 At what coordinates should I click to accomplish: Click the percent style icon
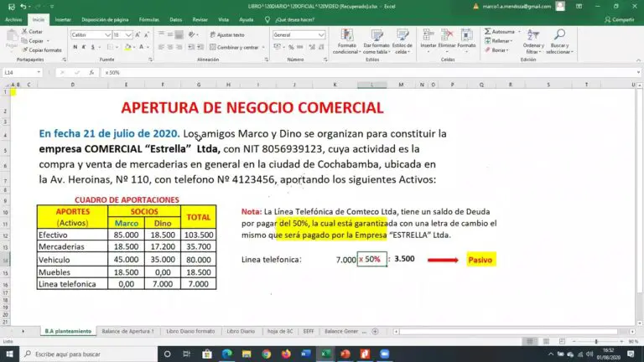click(291, 47)
